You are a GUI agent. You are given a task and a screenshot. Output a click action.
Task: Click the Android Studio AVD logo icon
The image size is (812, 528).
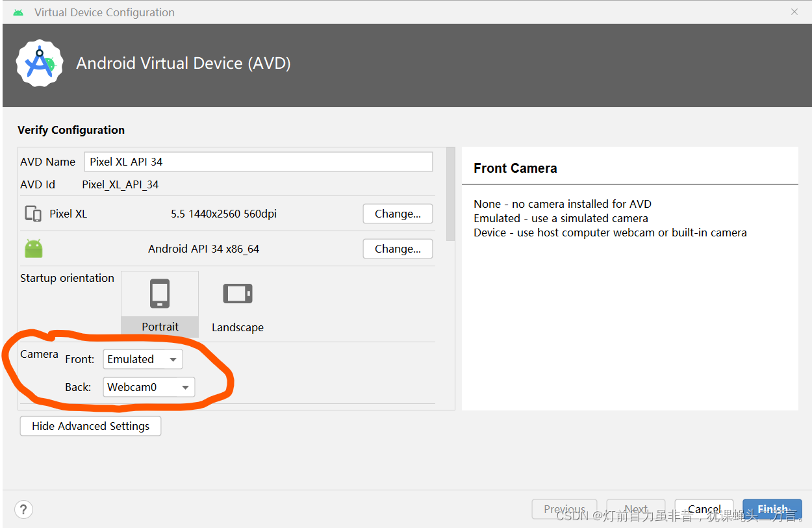[40, 63]
